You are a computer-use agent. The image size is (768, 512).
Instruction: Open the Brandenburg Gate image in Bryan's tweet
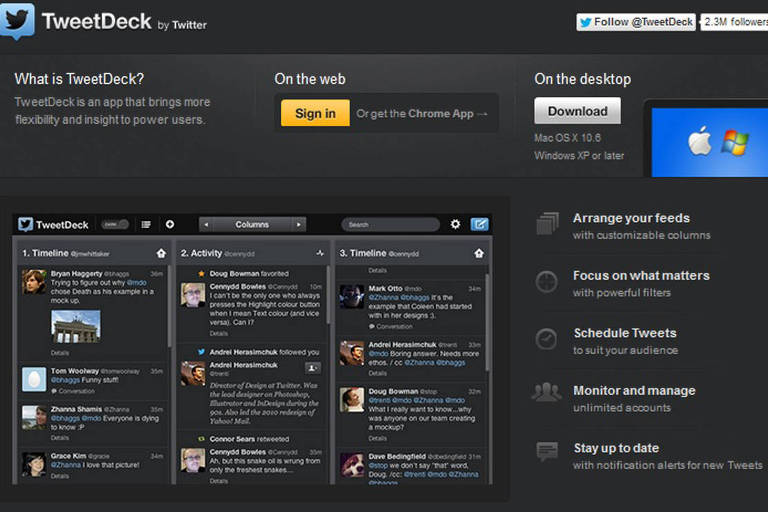[x=76, y=326]
